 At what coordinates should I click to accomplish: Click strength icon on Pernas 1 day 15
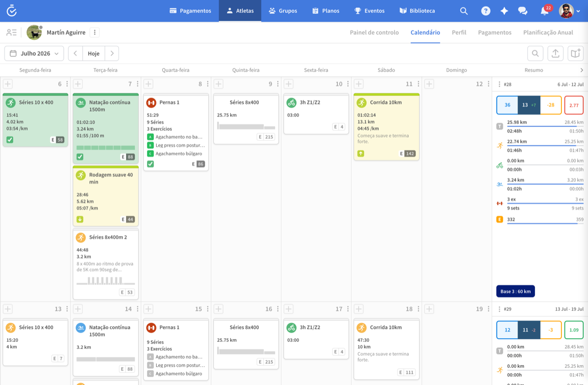151,328
